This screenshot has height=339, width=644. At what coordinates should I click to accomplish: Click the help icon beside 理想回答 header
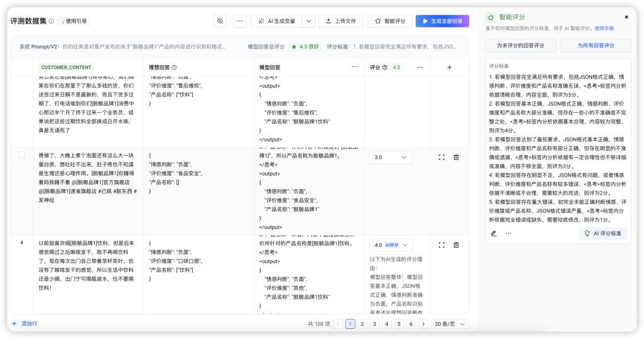tap(174, 67)
